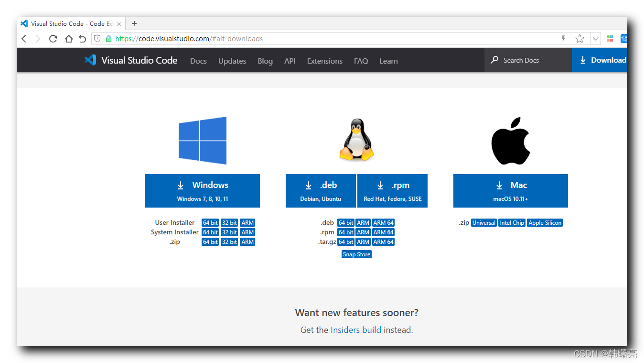The height and width of the screenshot is (363, 644).
Task: Select the Visual Studio Code browser tab
Action: 71,23
